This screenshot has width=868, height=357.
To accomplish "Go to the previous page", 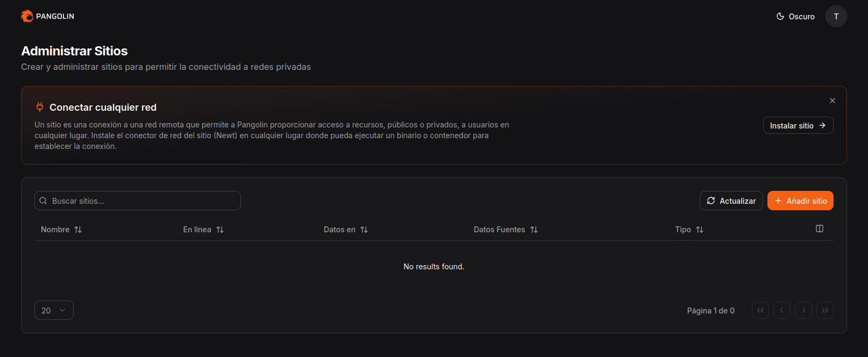I will point(781,310).
